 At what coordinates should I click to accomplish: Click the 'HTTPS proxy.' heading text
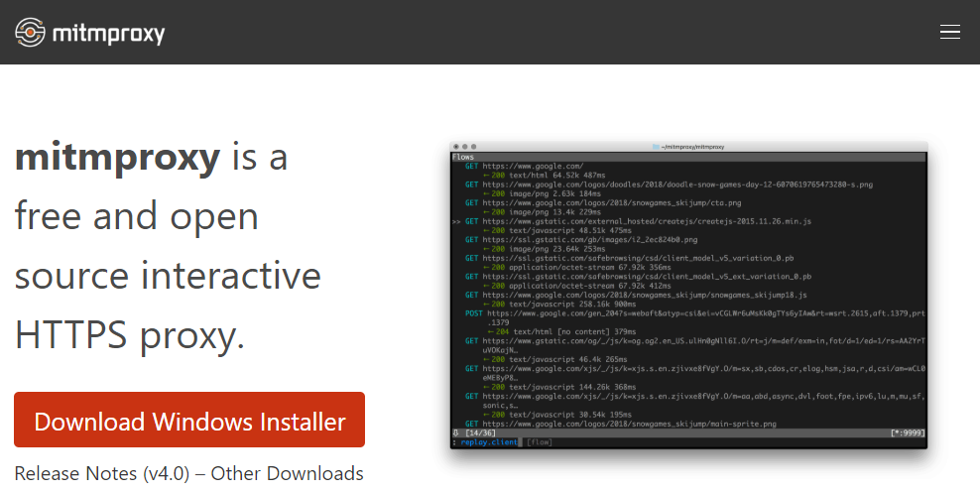coord(130,335)
